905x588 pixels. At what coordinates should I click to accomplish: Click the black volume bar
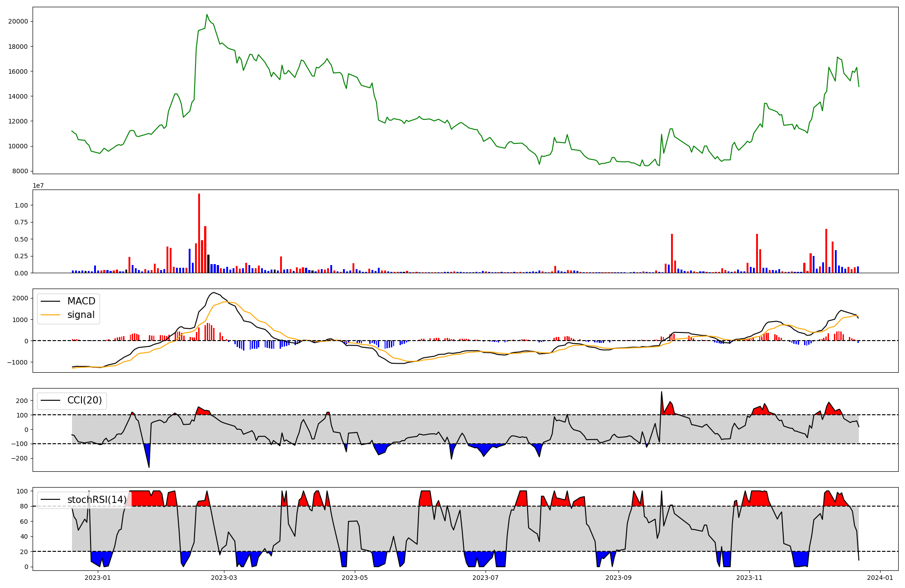(x=209, y=264)
